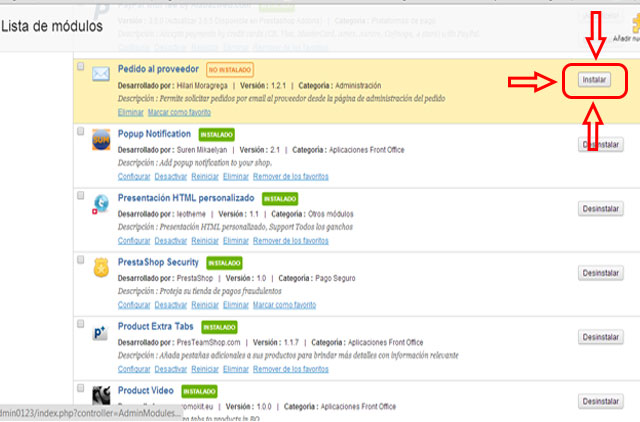Remove Product Extra Tabs from favorites
Screen dimensions: 640x422
(x=291, y=369)
